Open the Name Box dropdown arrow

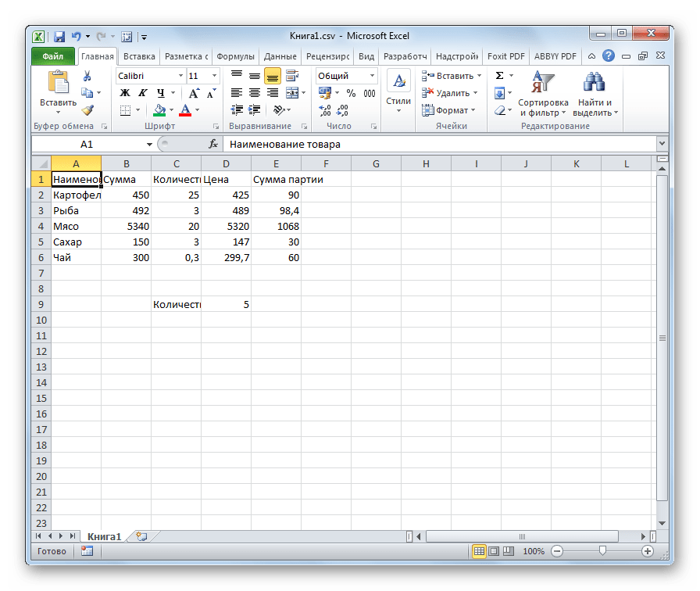(149, 145)
